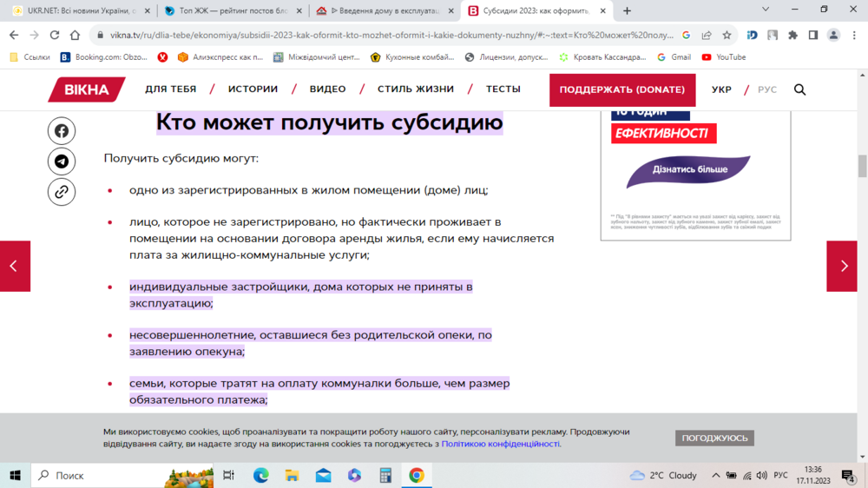
Task: Share the article via Telegram icon
Action: pyautogui.click(x=62, y=162)
